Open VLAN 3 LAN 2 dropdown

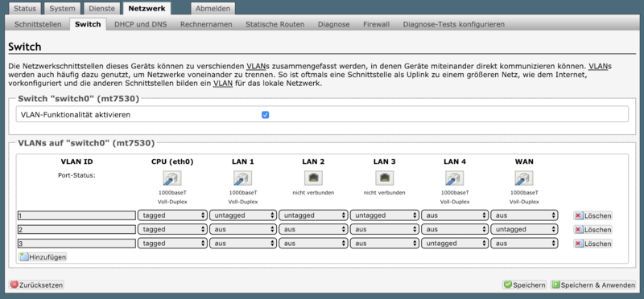point(313,244)
